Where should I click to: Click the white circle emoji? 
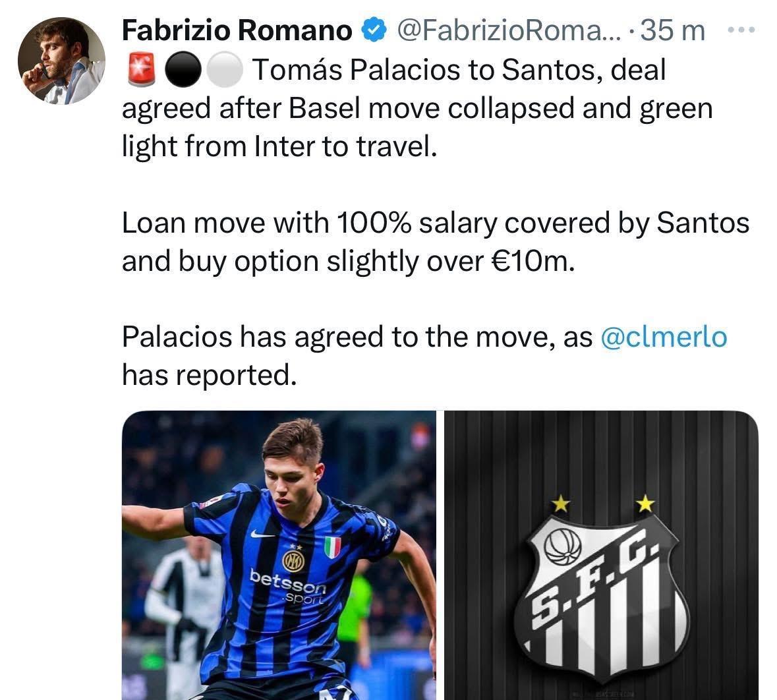tap(225, 71)
